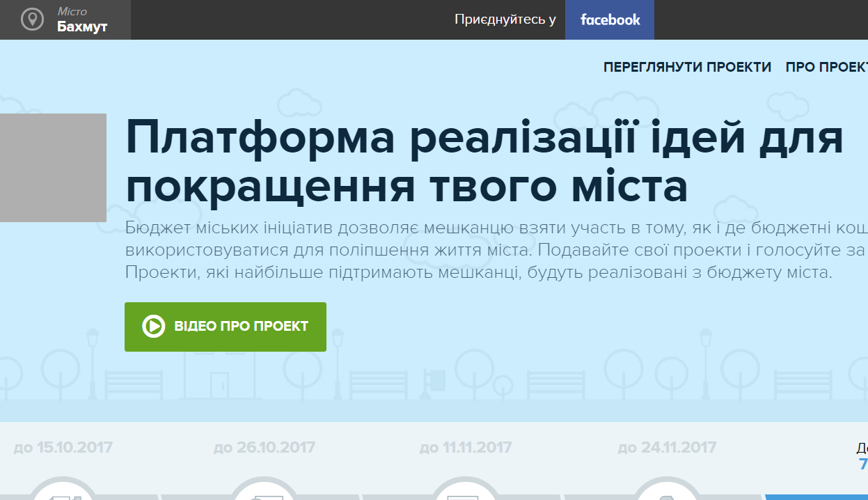Viewport: 868px width, 500px height.
Task: Click the 'Приєднуйтесь у' text
Action: pos(505,19)
